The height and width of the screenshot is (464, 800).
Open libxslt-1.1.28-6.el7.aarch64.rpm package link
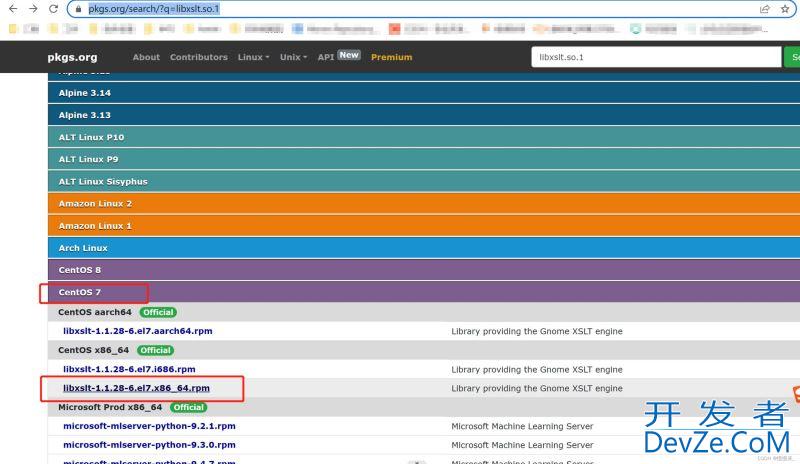point(137,331)
